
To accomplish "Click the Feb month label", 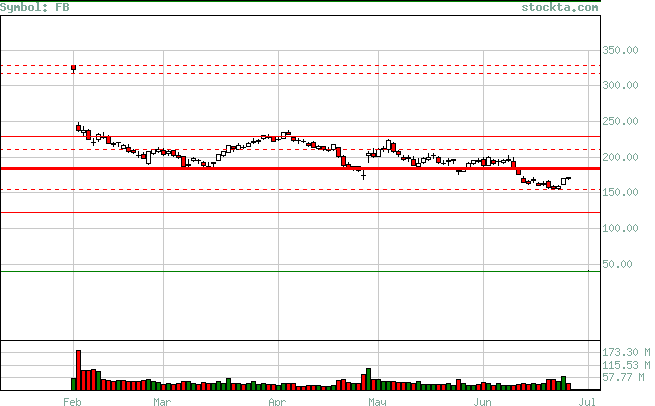I will [72, 402].
